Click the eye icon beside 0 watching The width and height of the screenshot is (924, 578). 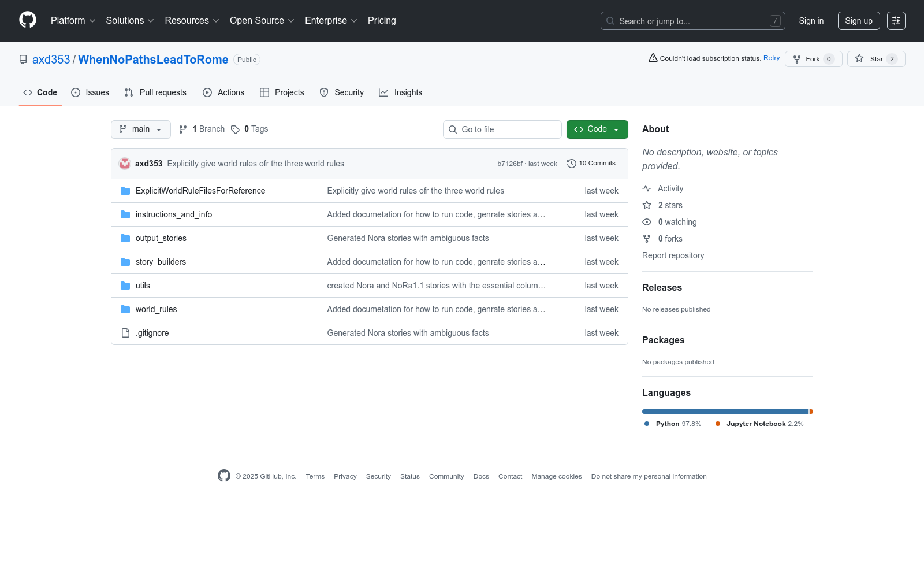click(647, 222)
